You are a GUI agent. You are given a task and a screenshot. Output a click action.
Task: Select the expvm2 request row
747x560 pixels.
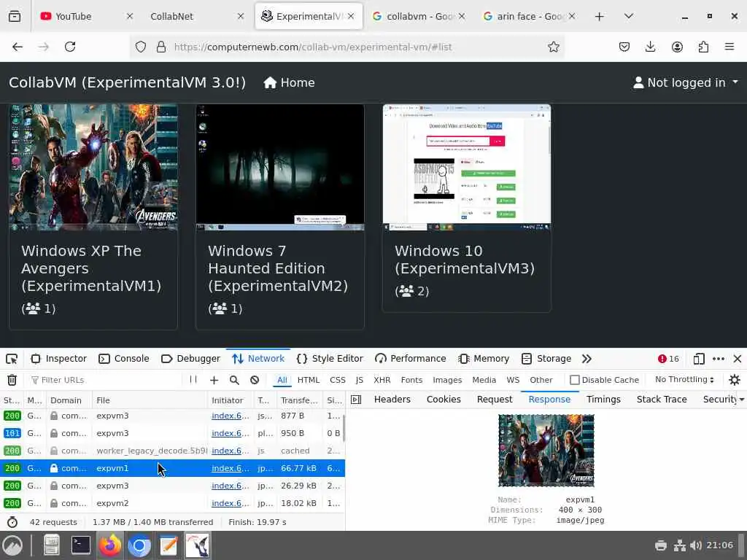pyautogui.click(x=172, y=503)
